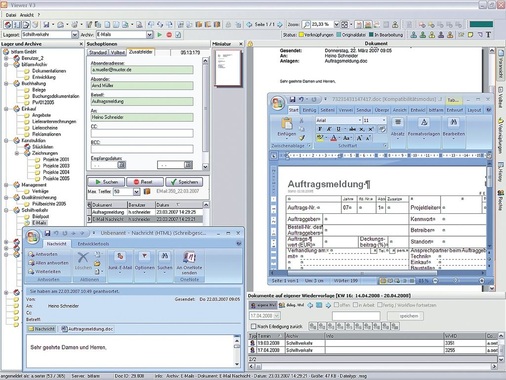Click the 'speichern' button in Wiedervorlage panel
Screen dimensions: 506x380
point(405,316)
